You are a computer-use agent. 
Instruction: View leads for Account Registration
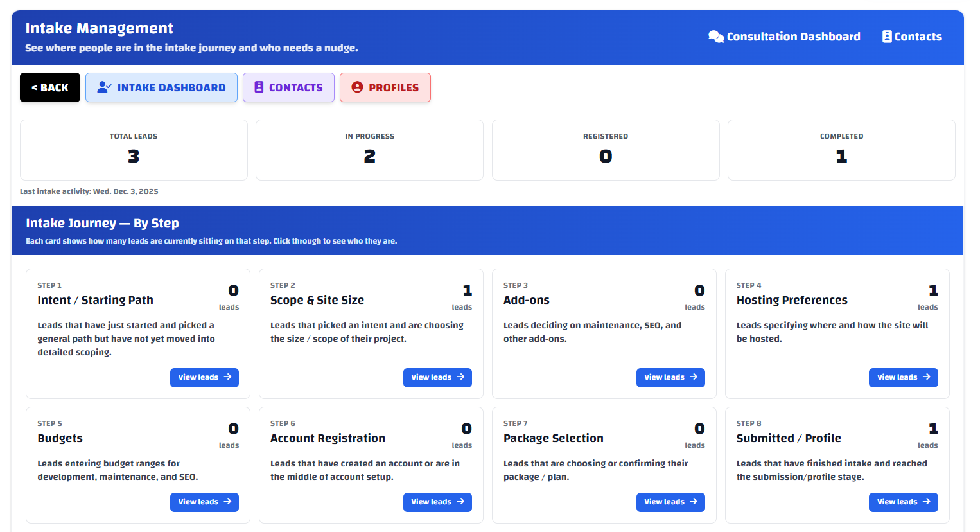pos(437,502)
